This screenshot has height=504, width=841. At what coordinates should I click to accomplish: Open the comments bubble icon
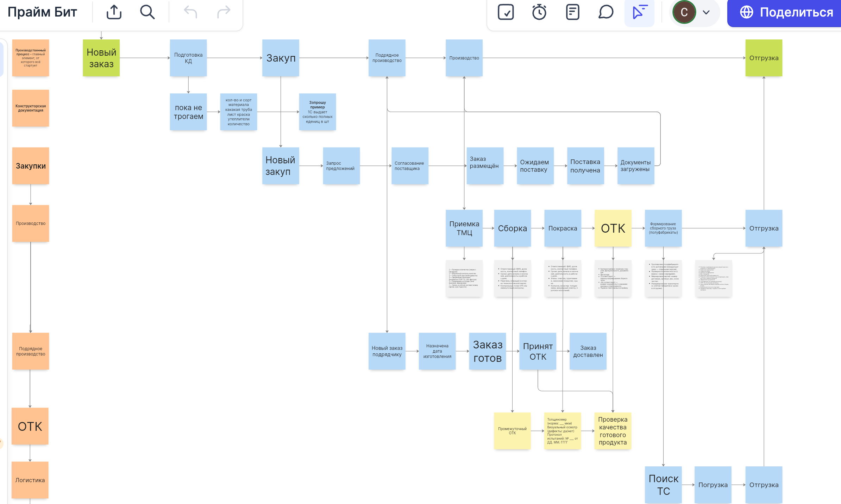point(606,12)
